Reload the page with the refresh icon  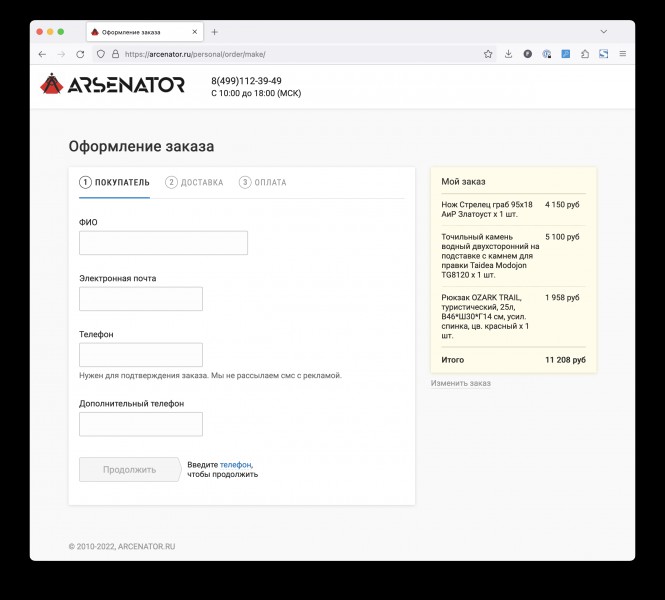[x=80, y=54]
